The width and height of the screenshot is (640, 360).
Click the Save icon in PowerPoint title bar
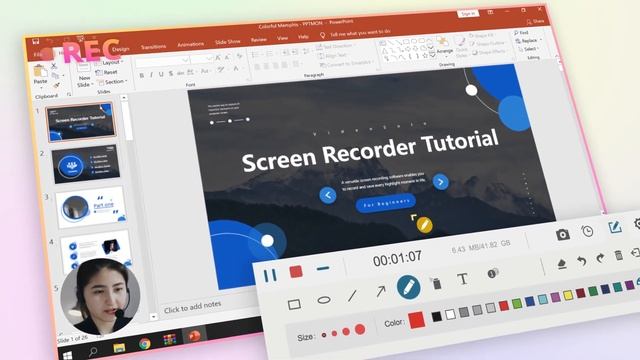[x=36, y=42]
